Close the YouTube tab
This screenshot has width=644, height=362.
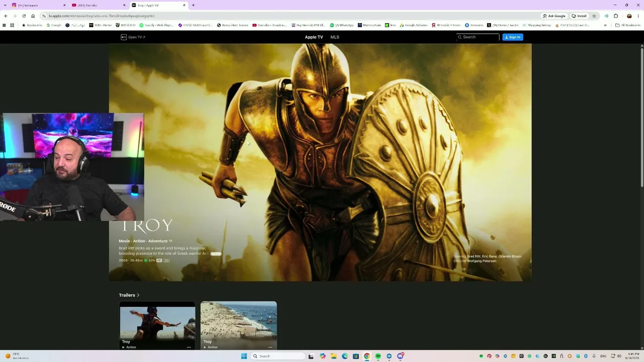coord(124,5)
